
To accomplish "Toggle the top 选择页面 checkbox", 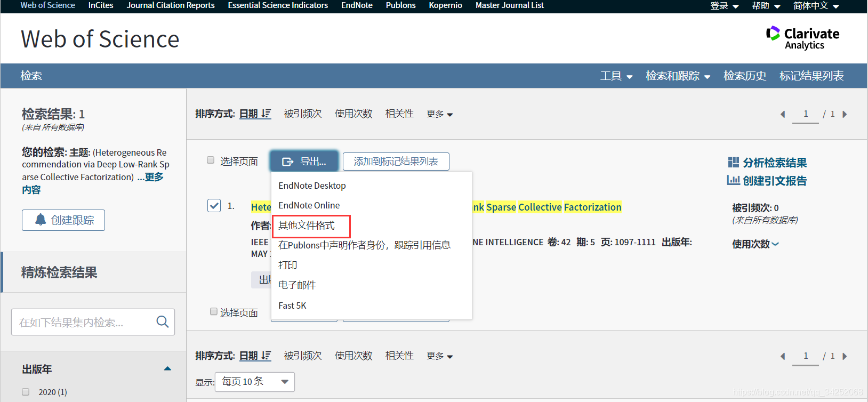I will point(211,160).
